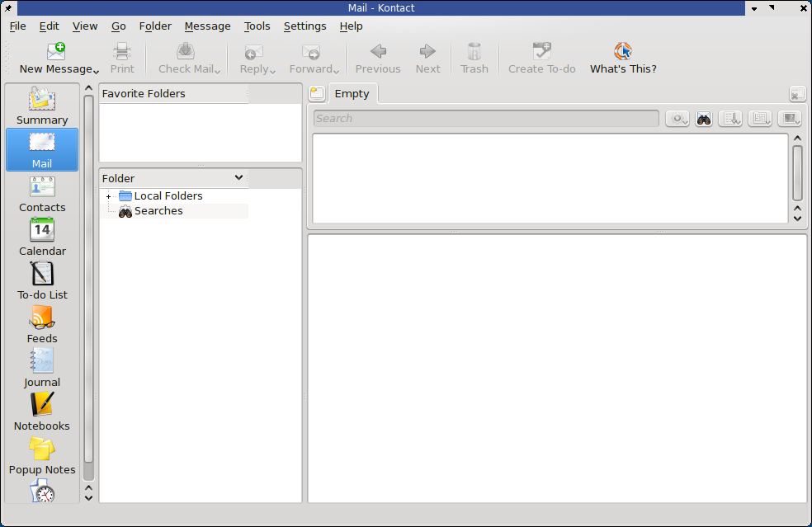This screenshot has width=812, height=527.
Task: Open Notebooks in the sidebar
Action: click(x=42, y=412)
